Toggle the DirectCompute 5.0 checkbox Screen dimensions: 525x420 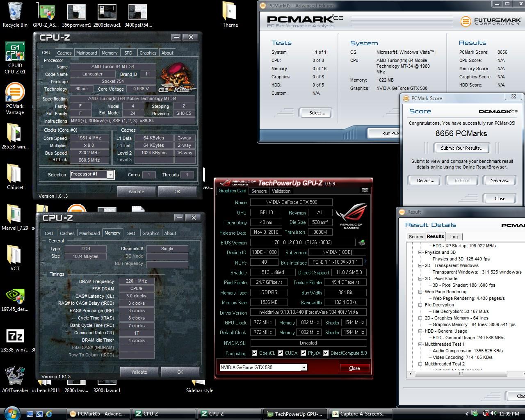[326, 353]
